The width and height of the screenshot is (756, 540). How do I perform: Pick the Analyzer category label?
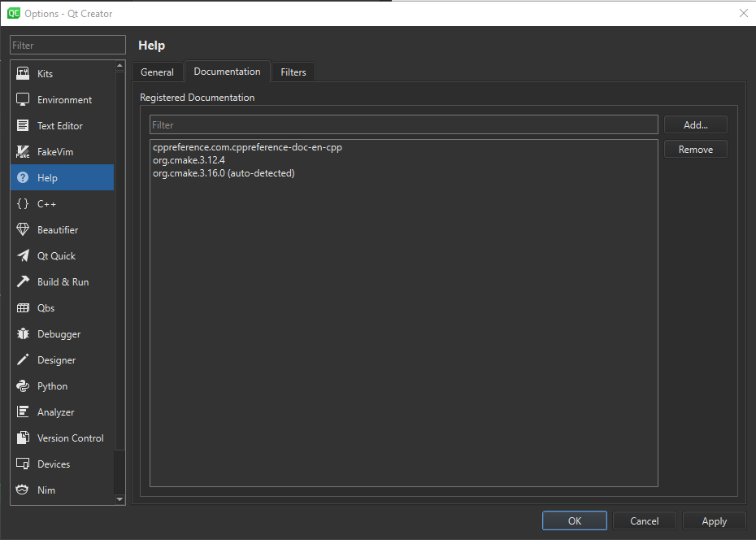coord(56,412)
